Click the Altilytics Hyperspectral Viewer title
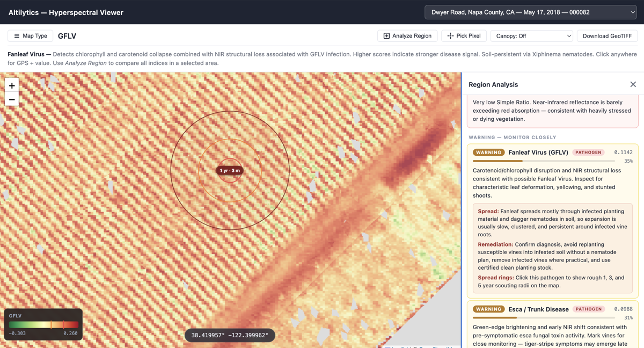This screenshot has width=644, height=348. [x=66, y=12]
